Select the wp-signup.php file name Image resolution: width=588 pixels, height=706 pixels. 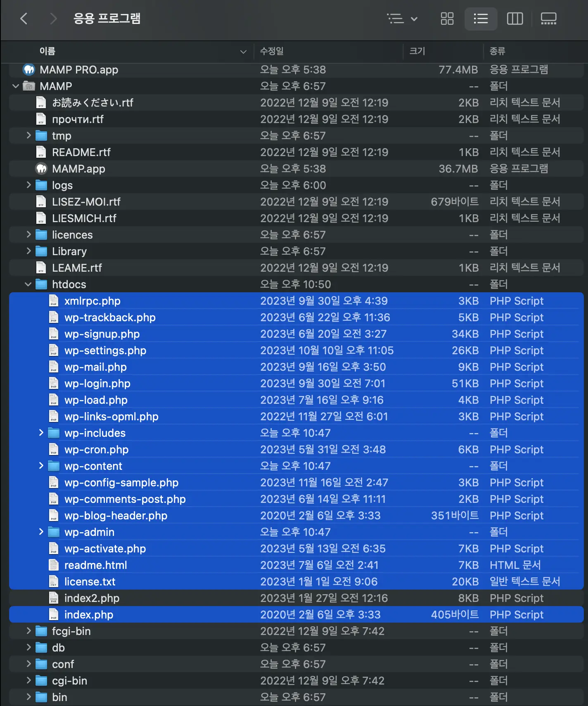click(102, 334)
